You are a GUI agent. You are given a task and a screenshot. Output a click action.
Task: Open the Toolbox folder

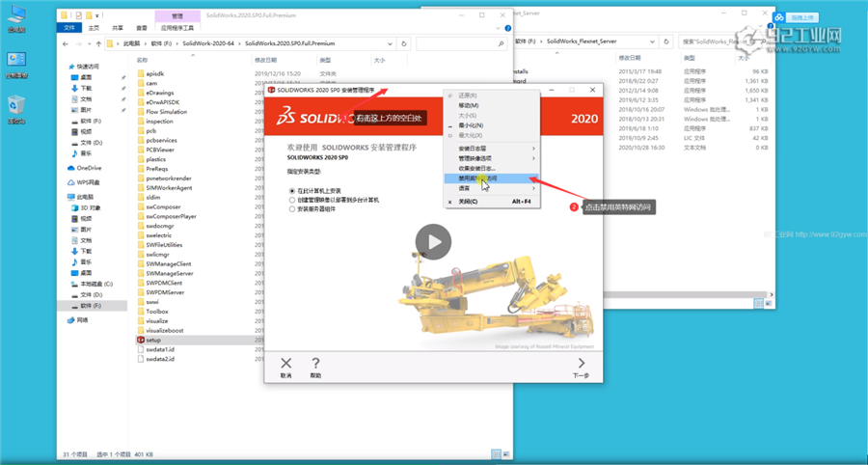[x=156, y=311]
